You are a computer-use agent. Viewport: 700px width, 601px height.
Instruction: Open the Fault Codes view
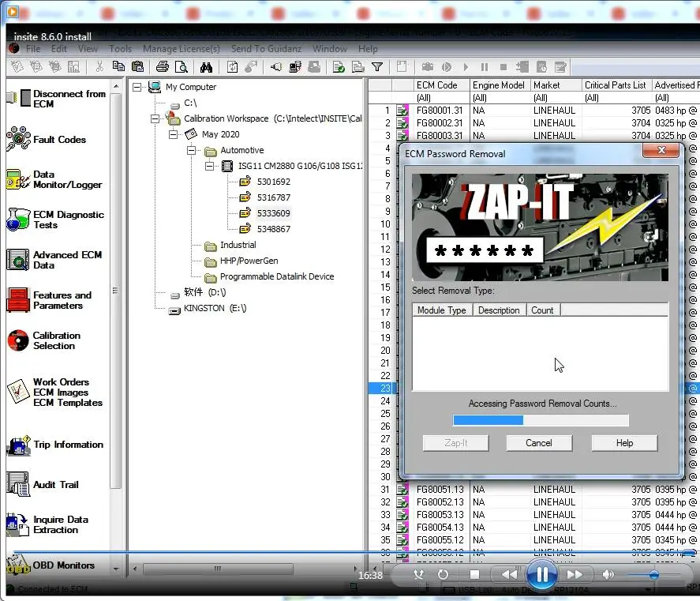tap(47, 140)
